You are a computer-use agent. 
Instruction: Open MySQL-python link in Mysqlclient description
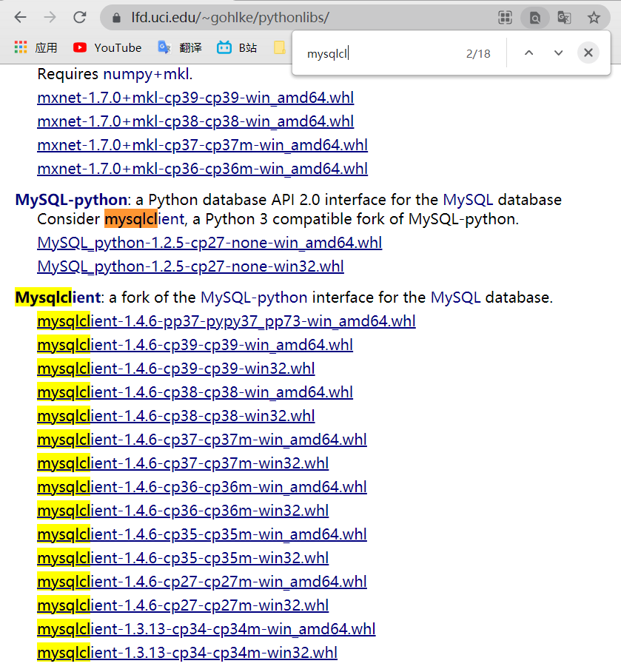tap(254, 298)
